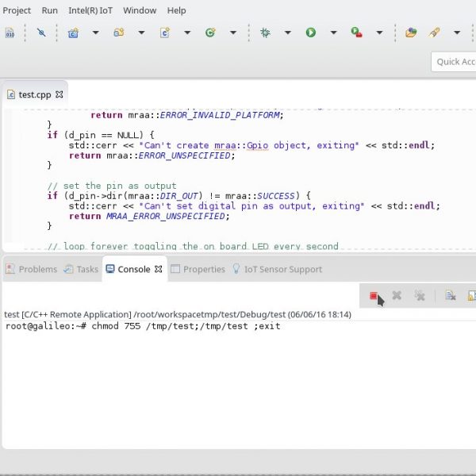Click the Quick Access search field
Image resolution: width=476 pixels, height=476 pixels.
click(x=454, y=62)
